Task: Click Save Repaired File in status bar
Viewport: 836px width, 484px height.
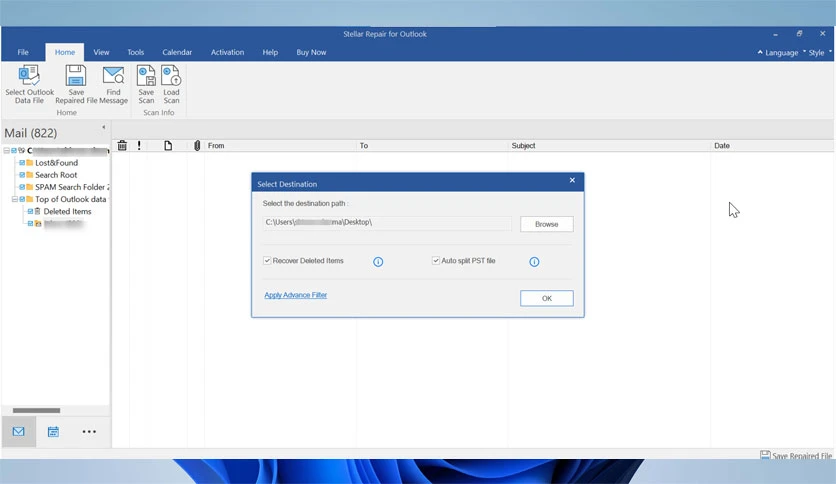Action: click(x=795, y=456)
